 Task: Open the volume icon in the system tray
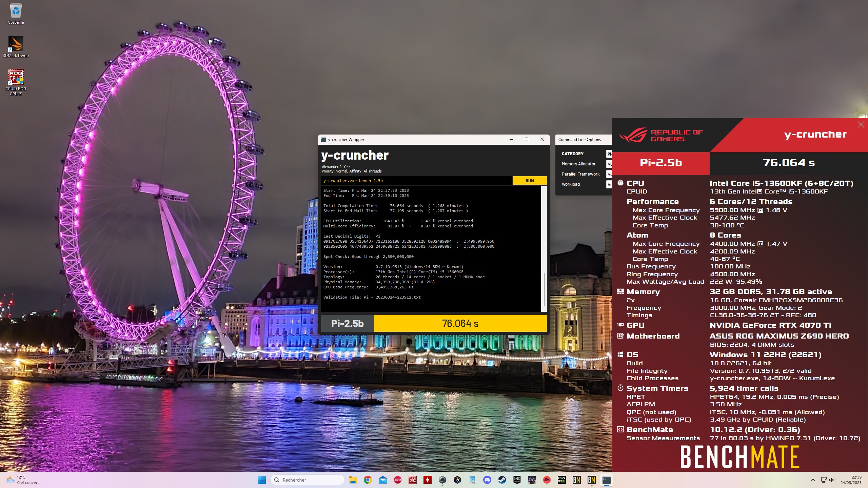831,480
